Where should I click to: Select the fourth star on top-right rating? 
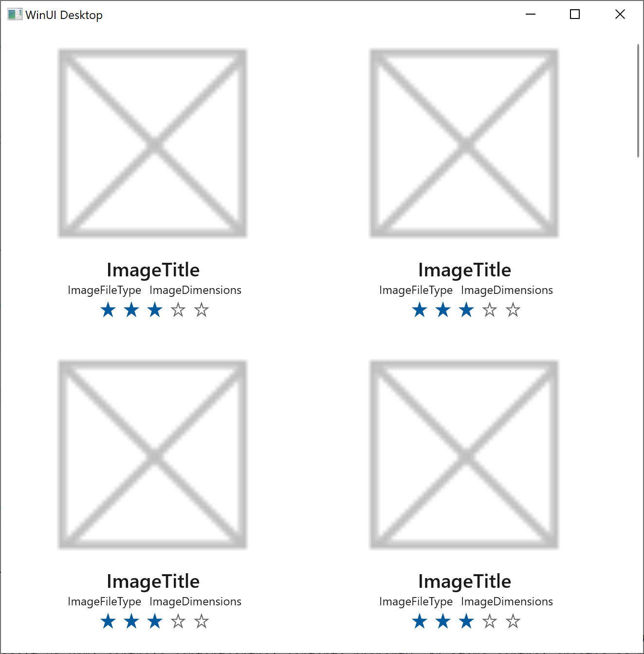[x=489, y=309]
